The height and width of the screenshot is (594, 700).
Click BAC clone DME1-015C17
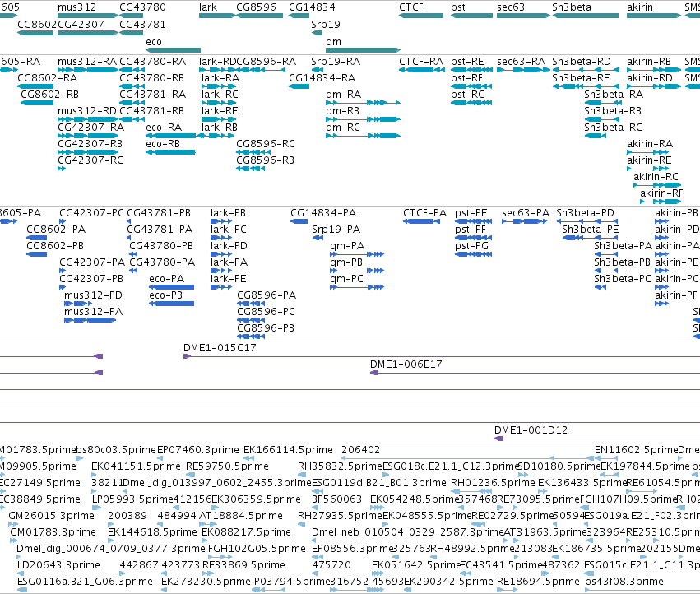tap(442, 356)
